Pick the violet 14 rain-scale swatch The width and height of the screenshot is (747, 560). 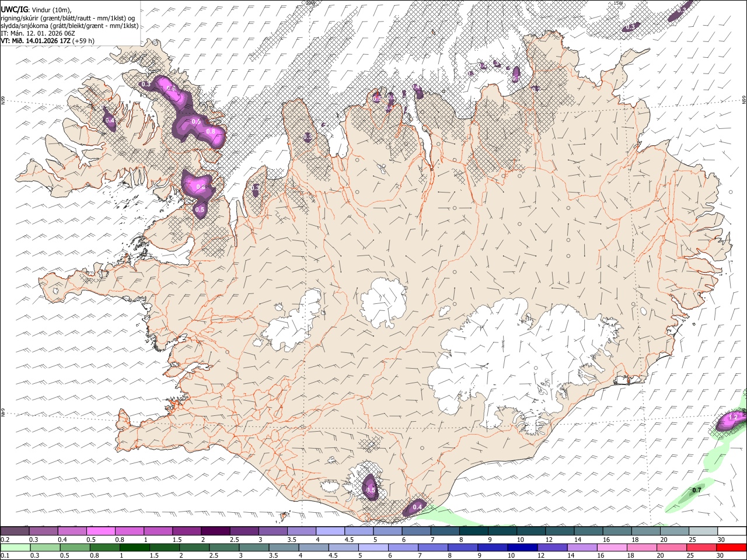tap(582, 548)
